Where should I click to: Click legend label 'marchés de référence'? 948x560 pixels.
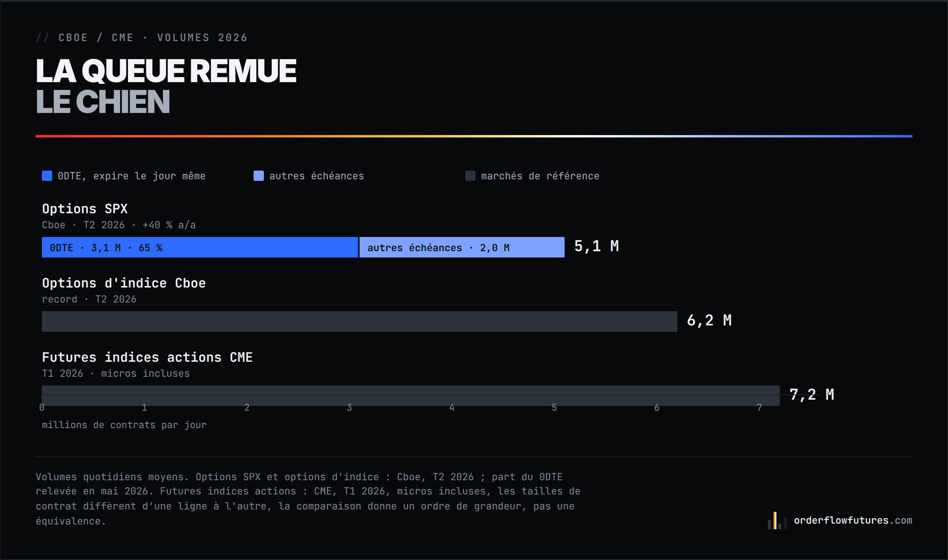(540, 176)
